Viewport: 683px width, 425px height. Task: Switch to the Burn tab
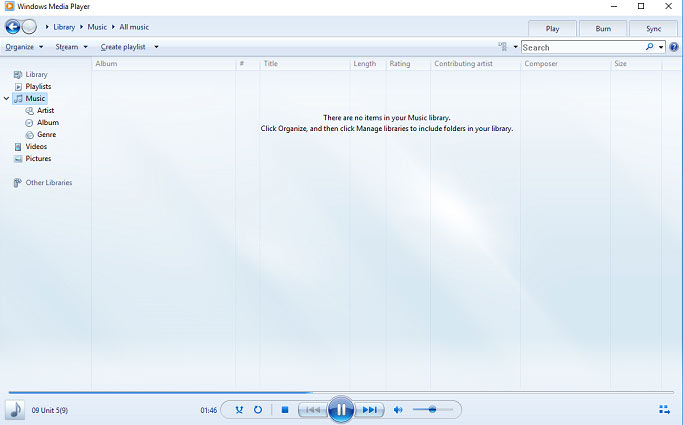point(603,28)
